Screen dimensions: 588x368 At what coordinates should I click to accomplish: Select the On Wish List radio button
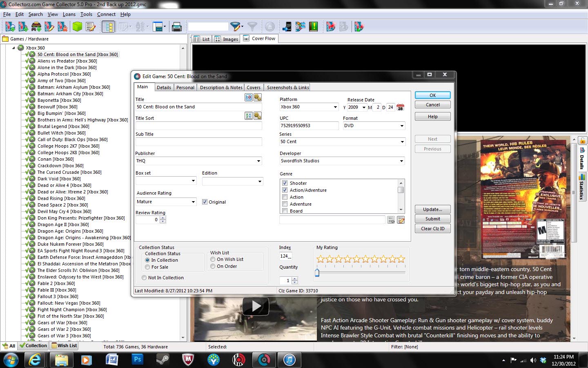coord(213,259)
